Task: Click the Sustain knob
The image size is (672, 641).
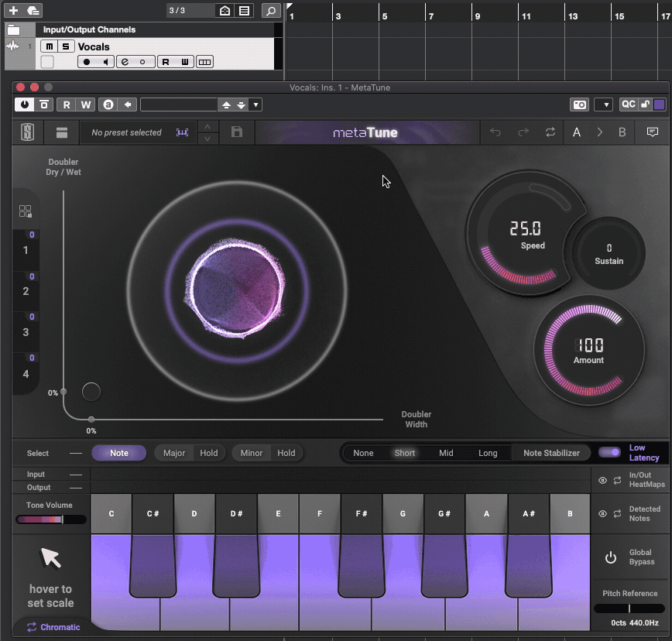Action: (609, 254)
